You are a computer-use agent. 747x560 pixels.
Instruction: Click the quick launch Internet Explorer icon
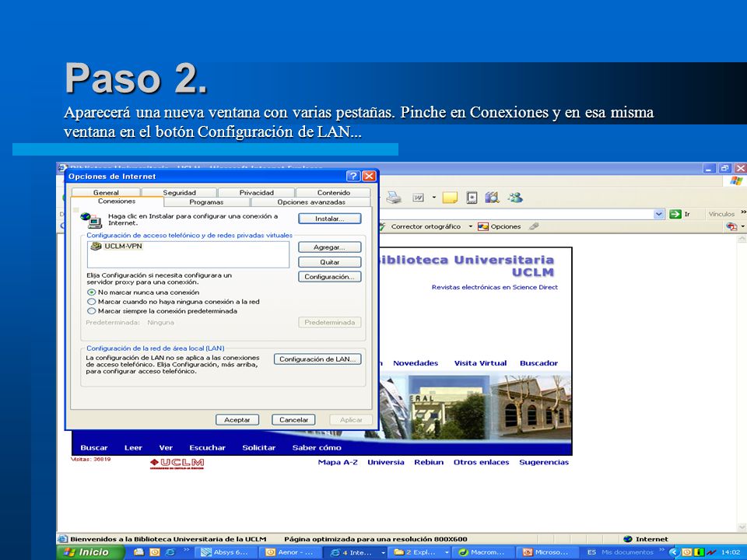click(x=170, y=552)
